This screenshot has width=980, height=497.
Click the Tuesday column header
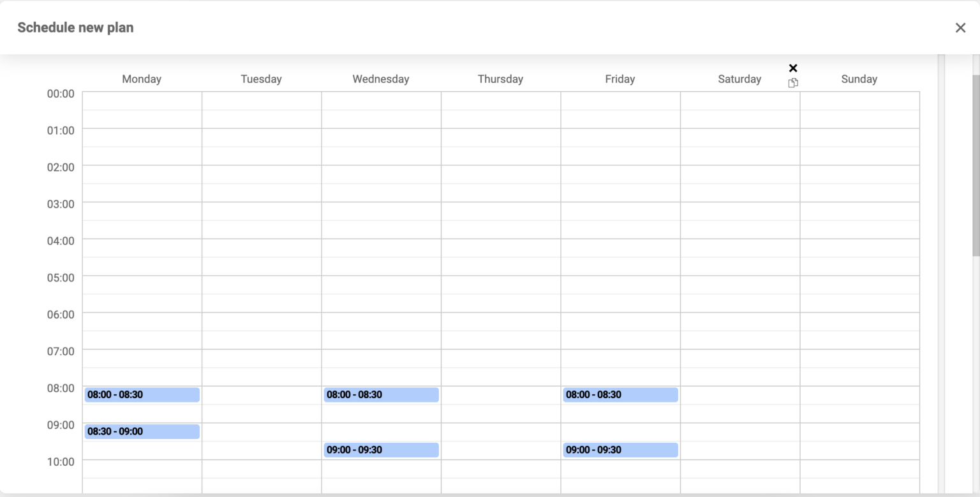coord(261,78)
